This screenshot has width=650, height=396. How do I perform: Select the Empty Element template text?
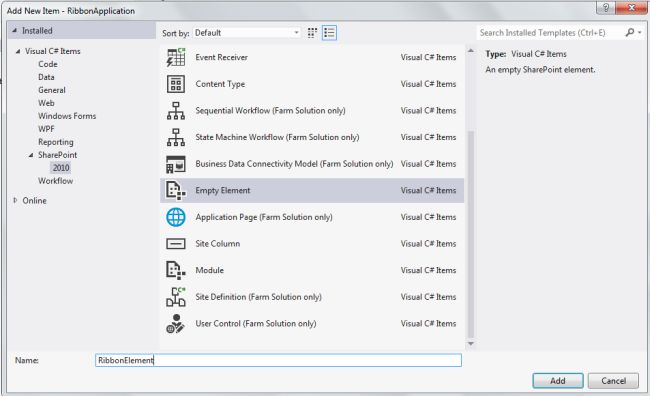pos(223,190)
